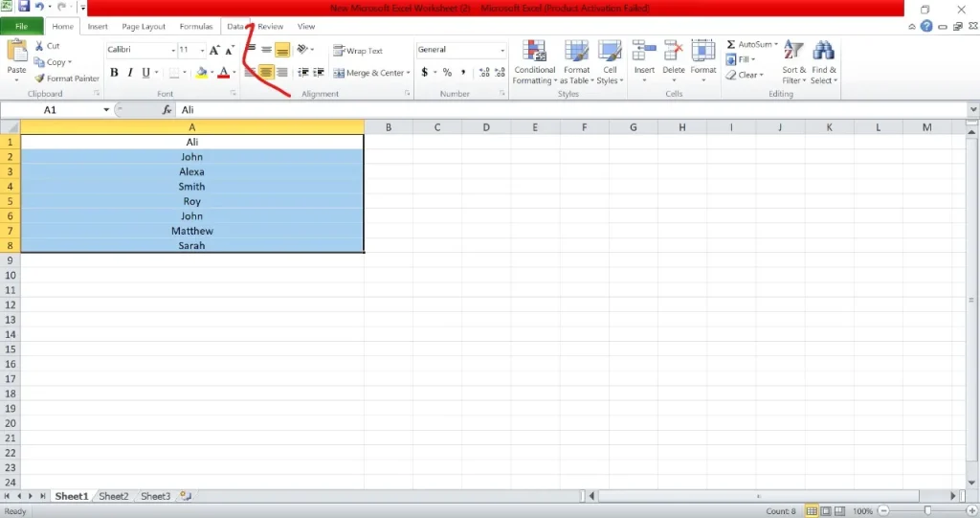Apply comma style number format

click(x=463, y=72)
